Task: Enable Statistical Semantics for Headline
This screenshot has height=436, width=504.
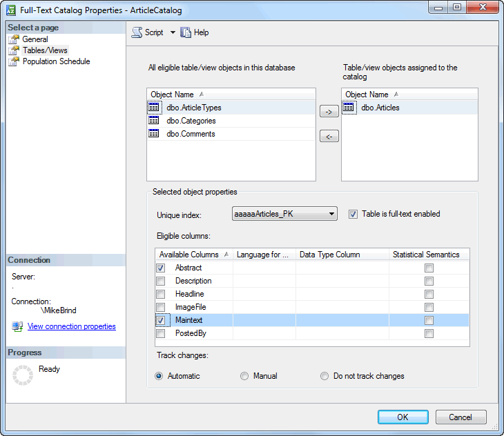Action: click(429, 294)
